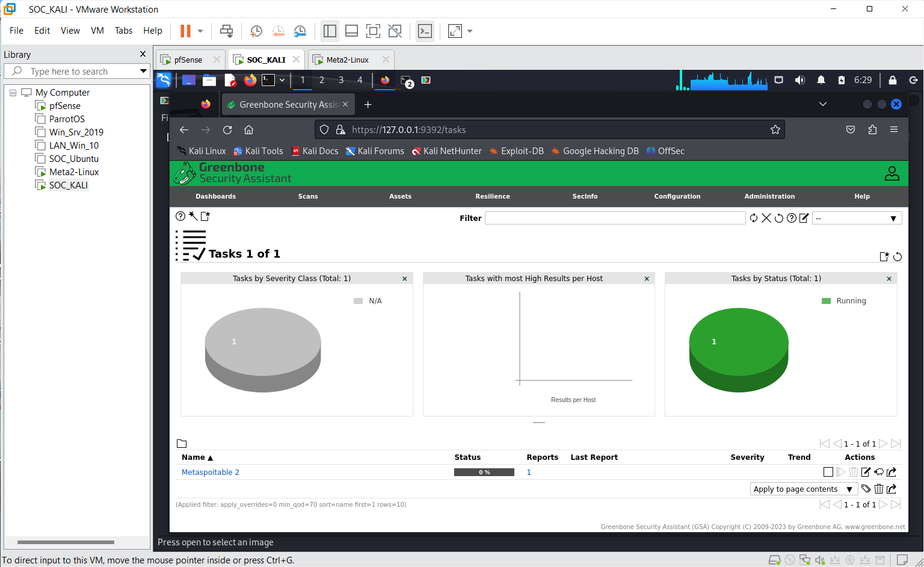Open VMware console view icon
The width and height of the screenshot is (924, 567).
[425, 31]
